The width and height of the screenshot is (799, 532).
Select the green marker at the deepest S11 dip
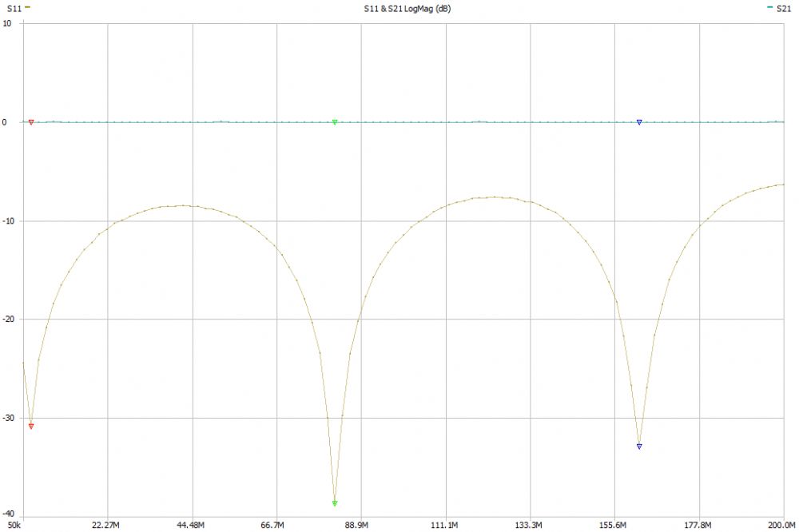coord(335,503)
